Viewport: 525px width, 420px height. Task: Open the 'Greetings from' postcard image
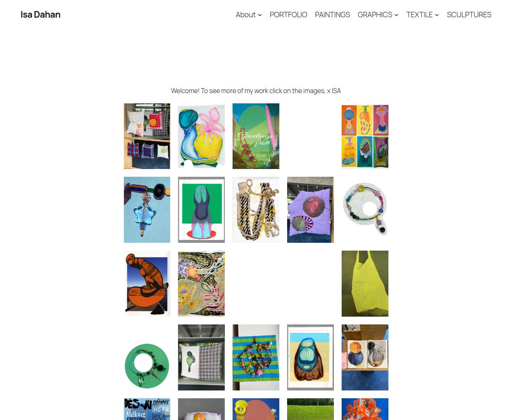(x=256, y=136)
